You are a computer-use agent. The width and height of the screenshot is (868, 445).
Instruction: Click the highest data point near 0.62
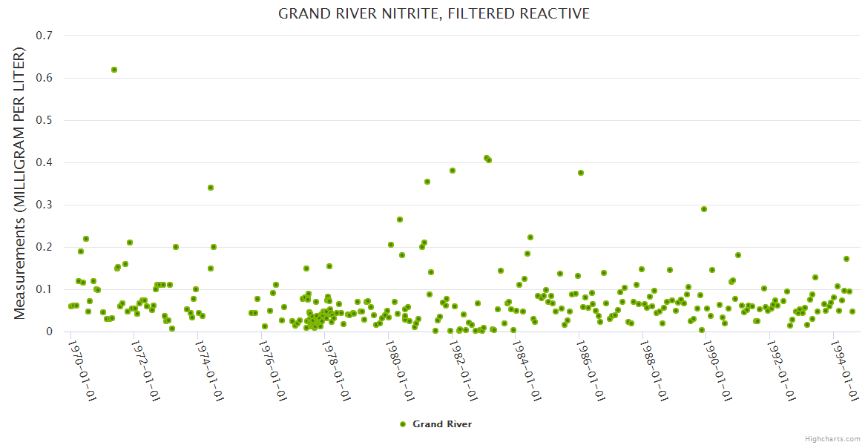pyautogui.click(x=114, y=70)
